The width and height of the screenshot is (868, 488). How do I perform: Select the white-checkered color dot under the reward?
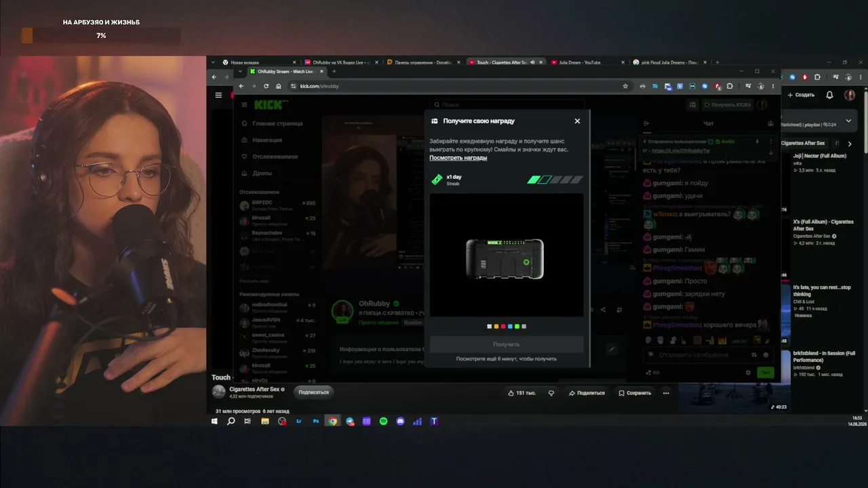click(490, 327)
